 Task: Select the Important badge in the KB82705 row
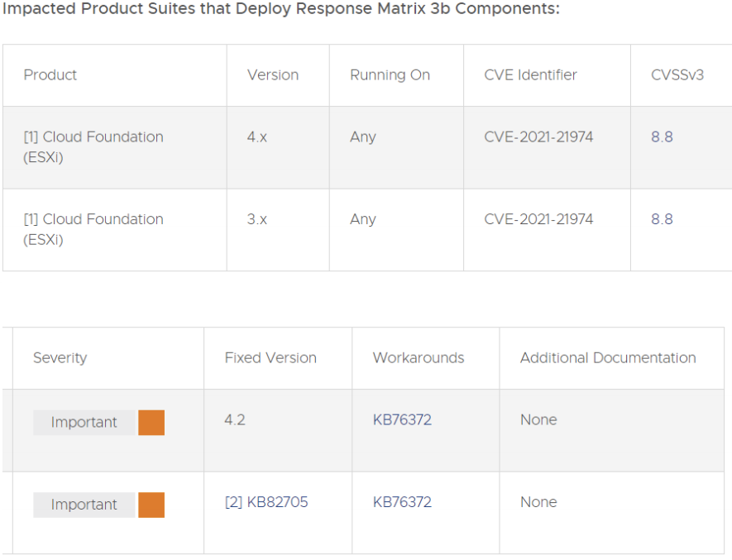tap(84, 505)
